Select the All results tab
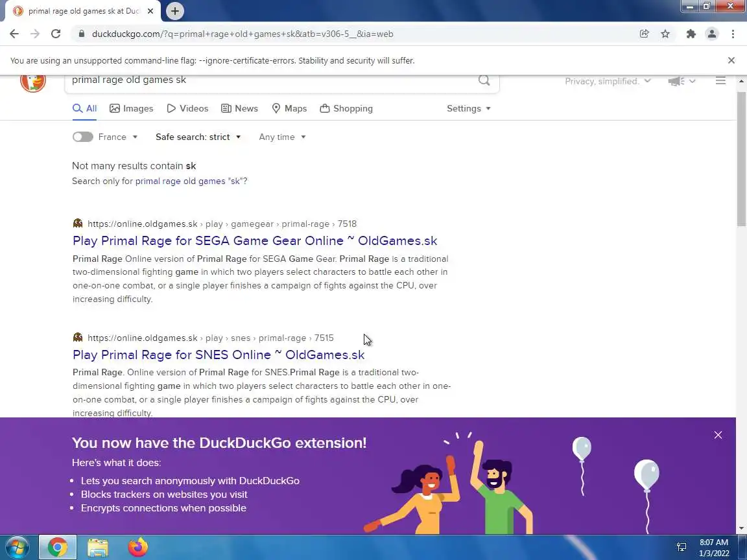Viewport: 747px width, 560px height. [84, 109]
